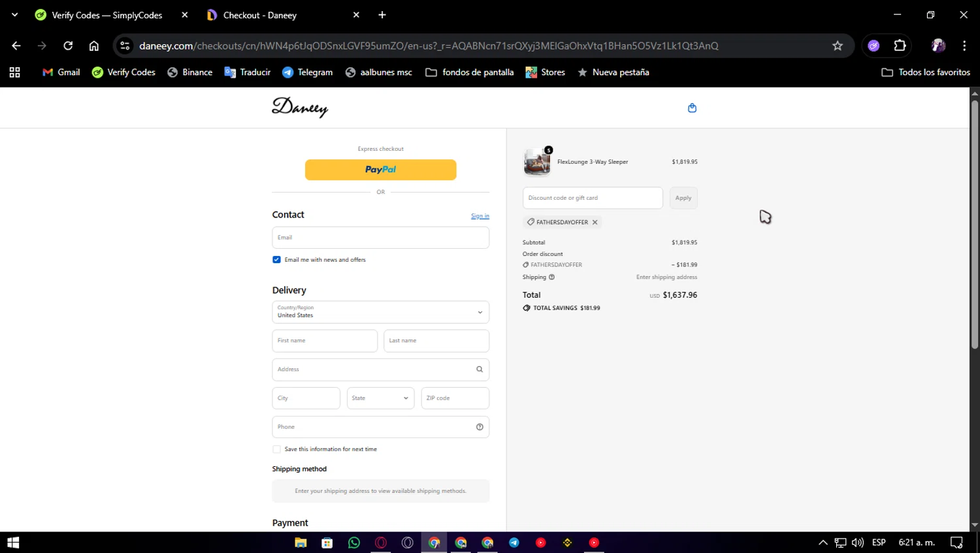
Task: Uncheck Email me with news and offers
Action: click(x=276, y=260)
